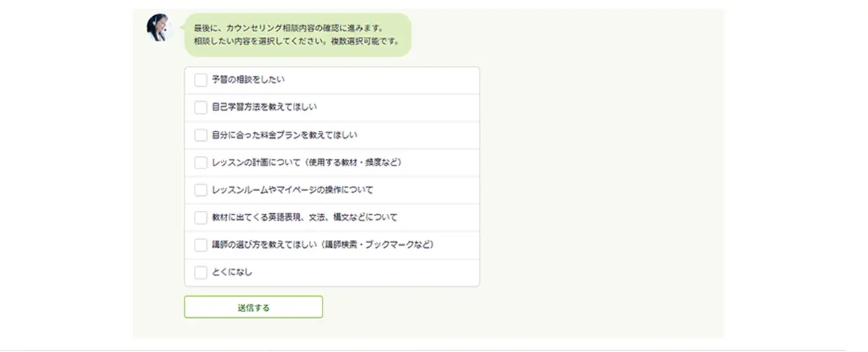Check the 予習の相談をしたい checkbox
Viewport: 868px width, 352px height.
[x=201, y=80]
